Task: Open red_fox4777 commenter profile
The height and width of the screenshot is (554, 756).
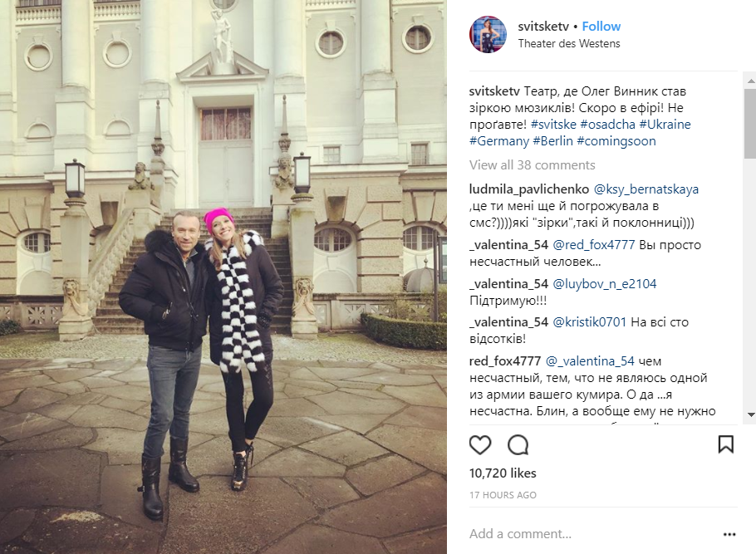Action: (x=505, y=361)
